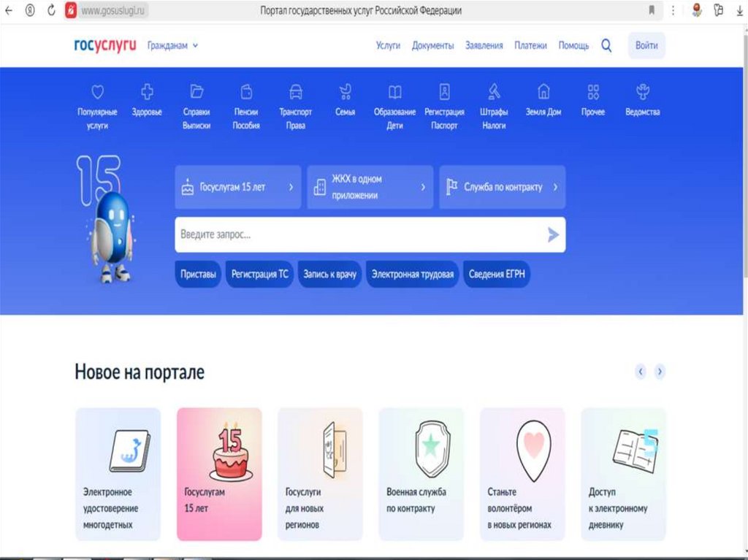The width and height of the screenshot is (748, 560).
Task: Select the Запись к врачу quick tag
Action: coord(329,275)
